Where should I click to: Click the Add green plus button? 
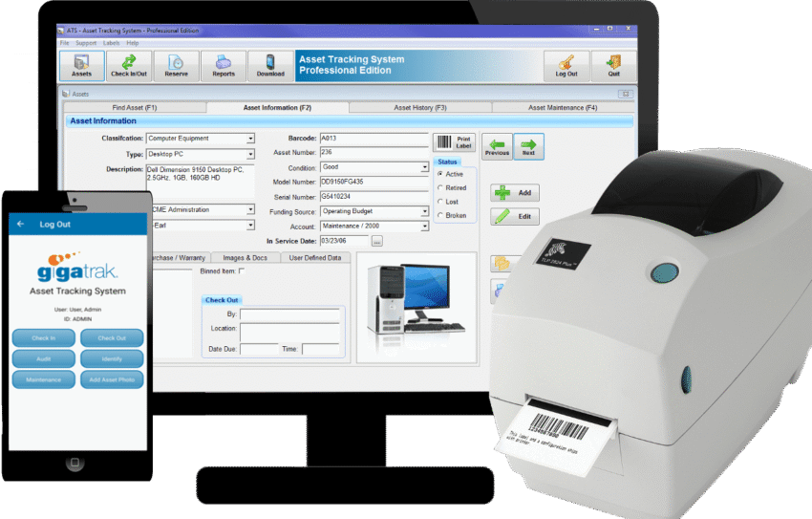click(515, 193)
